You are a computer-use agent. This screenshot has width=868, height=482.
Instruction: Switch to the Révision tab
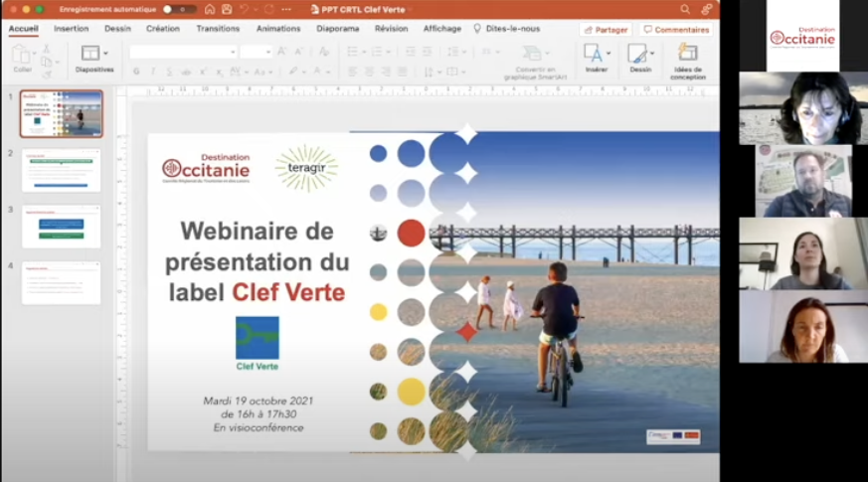[391, 29]
